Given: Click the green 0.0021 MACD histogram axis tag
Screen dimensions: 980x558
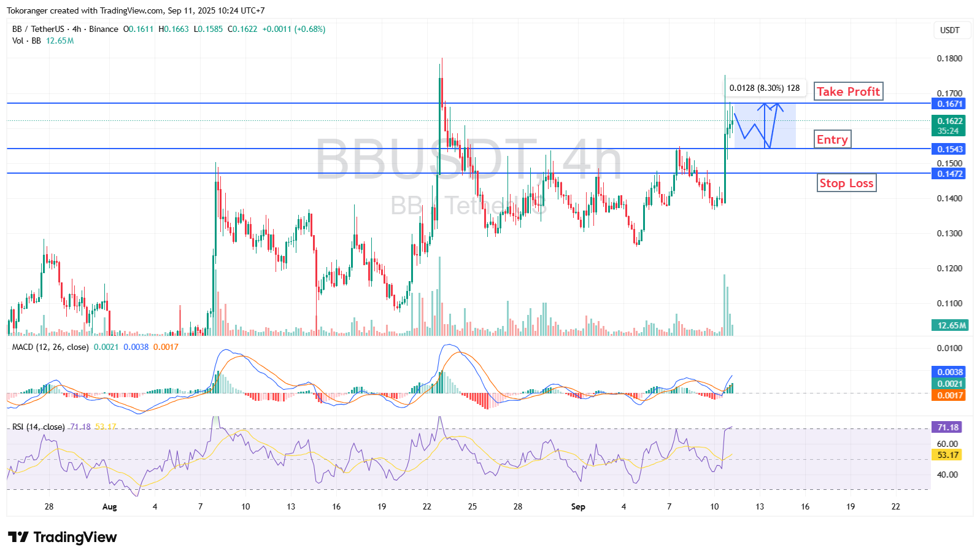Looking at the screenshot, I should coord(949,384).
